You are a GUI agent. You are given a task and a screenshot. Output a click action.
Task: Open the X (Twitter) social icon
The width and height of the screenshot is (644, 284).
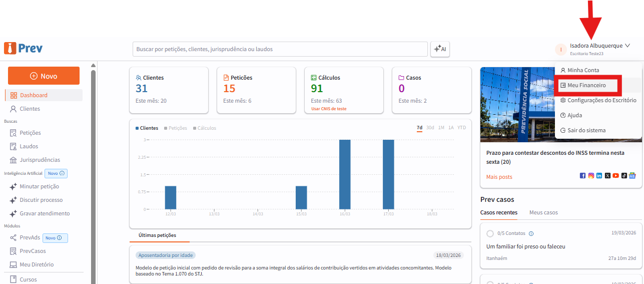click(x=607, y=176)
